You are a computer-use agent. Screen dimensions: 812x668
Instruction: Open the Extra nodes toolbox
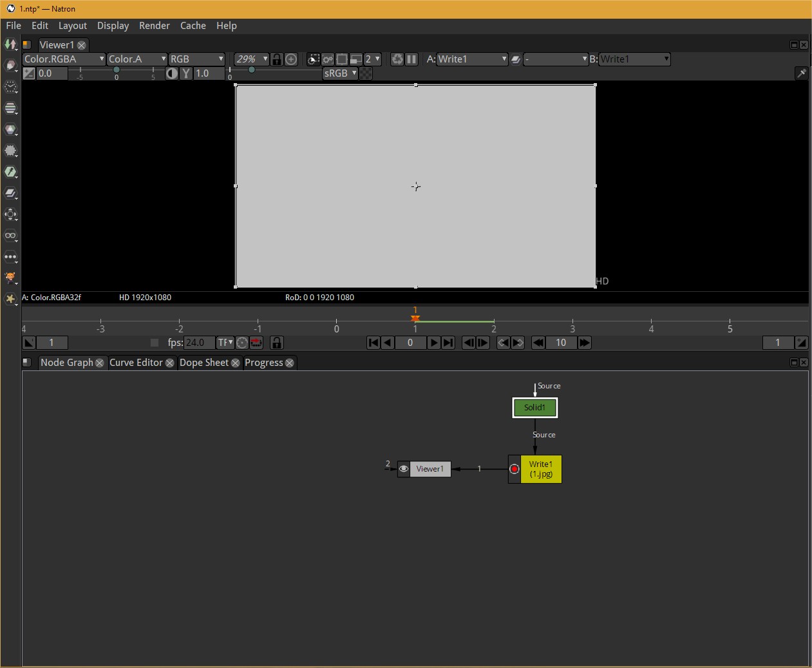pyautogui.click(x=10, y=299)
